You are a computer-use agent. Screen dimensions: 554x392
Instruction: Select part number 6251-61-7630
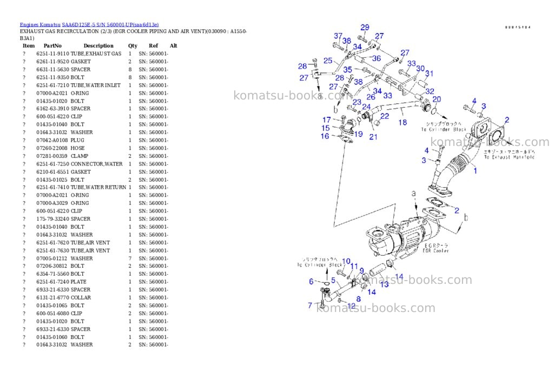coord(53,250)
